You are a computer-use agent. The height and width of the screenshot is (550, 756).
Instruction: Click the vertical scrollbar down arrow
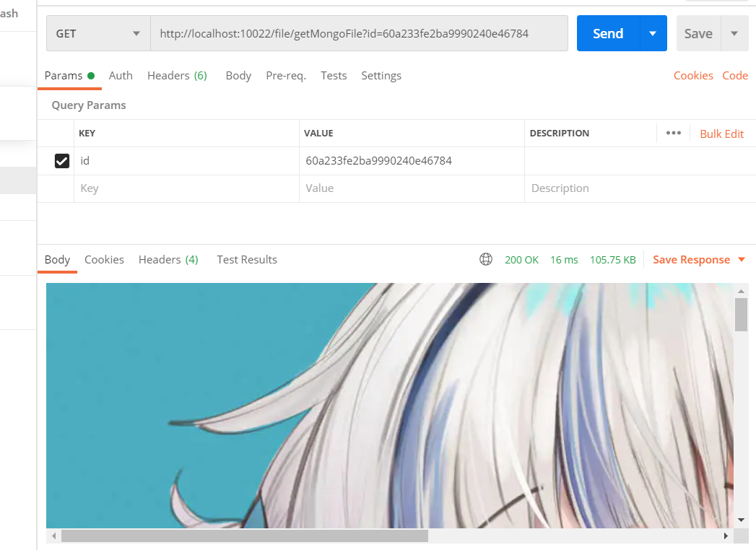point(741,520)
